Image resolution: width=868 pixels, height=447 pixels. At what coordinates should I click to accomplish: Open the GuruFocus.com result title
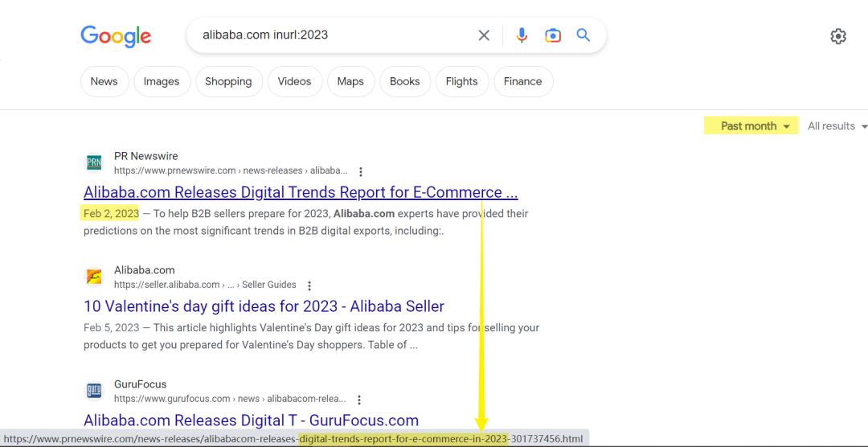pyautogui.click(x=251, y=420)
